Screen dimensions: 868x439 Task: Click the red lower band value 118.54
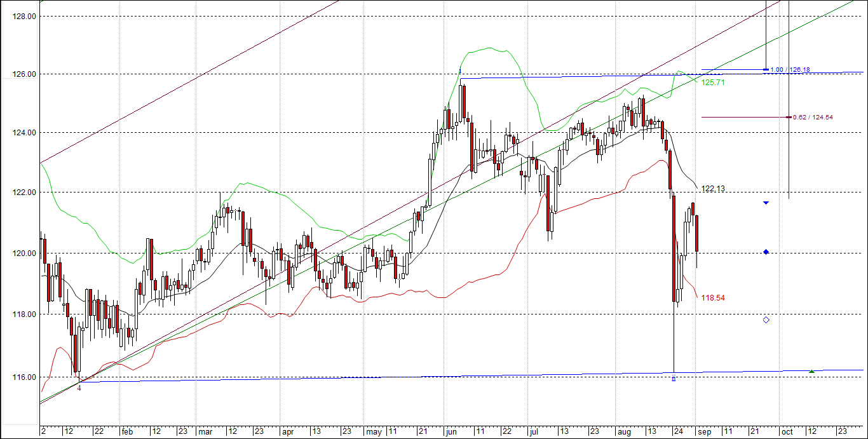(x=713, y=297)
